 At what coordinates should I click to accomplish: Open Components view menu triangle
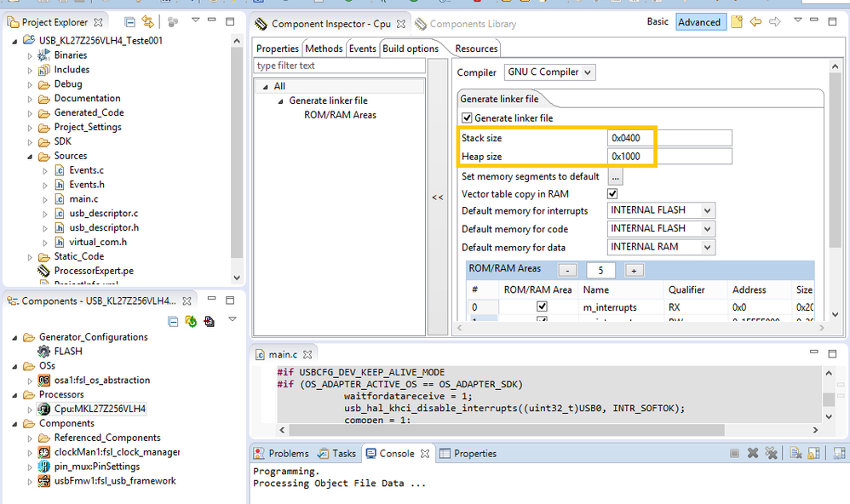(232, 319)
